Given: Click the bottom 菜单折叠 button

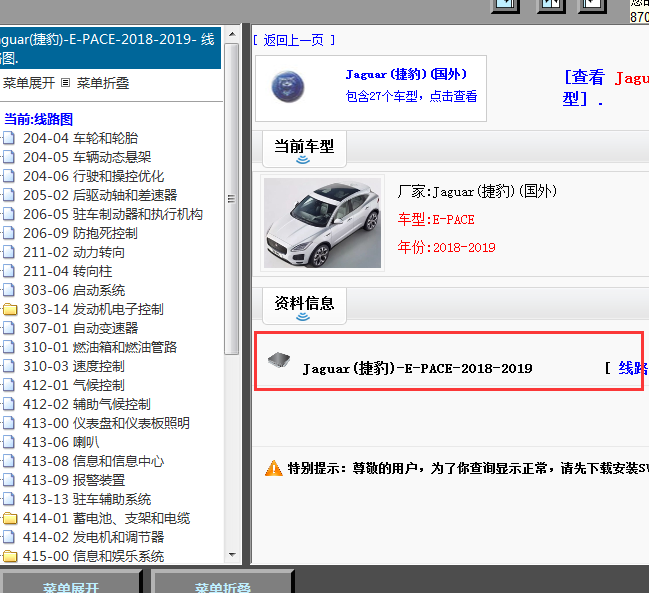Looking at the screenshot, I should pos(223,583).
